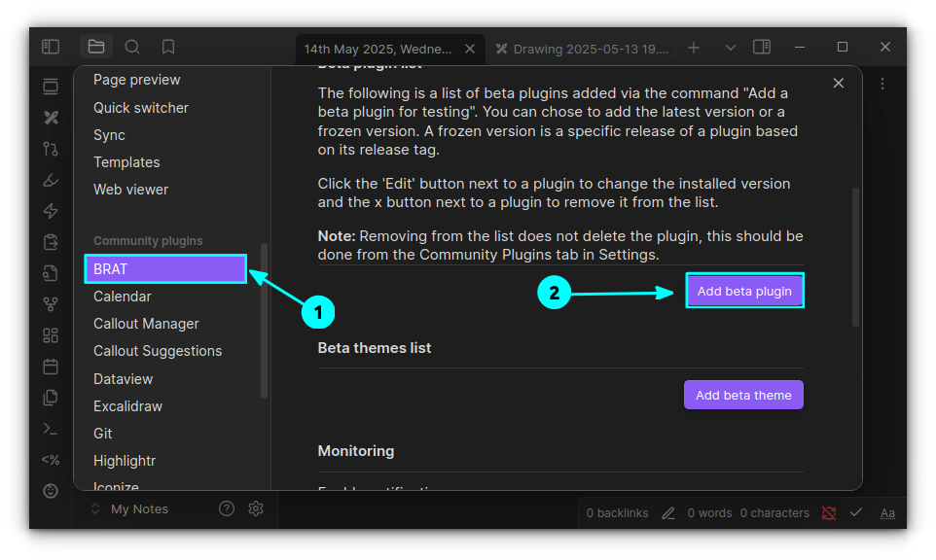This screenshot has height=560, width=936.
Task: Click the red sync status icon
Action: pyautogui.click(x=828, y=512)
